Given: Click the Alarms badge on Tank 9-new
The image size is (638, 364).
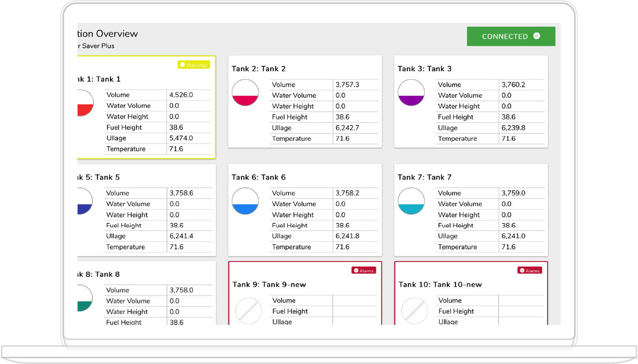Looking at the screenshot, I should [x=364, y=270].
